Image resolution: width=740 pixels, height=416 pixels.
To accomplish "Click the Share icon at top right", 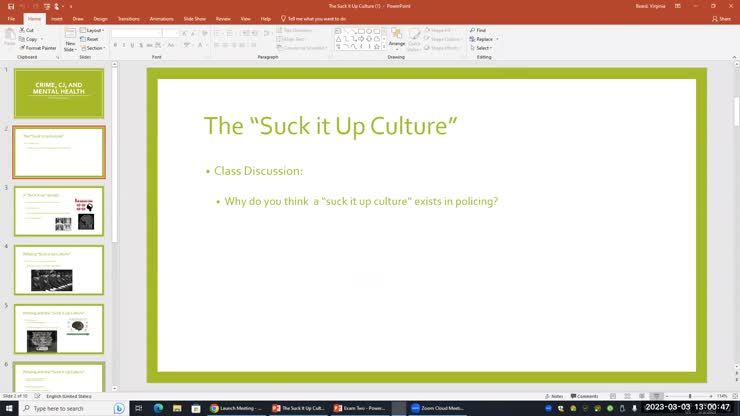I will (720, 18).
